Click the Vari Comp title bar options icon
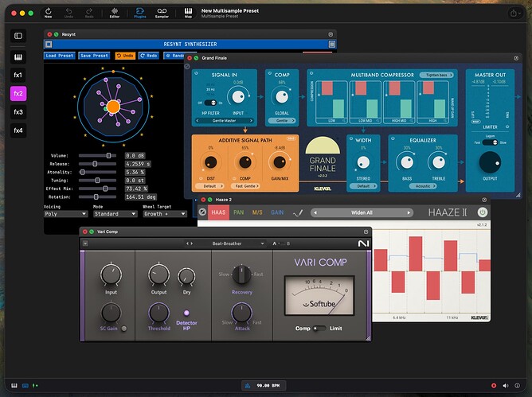This screenshot has height=397, width=532. 366,232
